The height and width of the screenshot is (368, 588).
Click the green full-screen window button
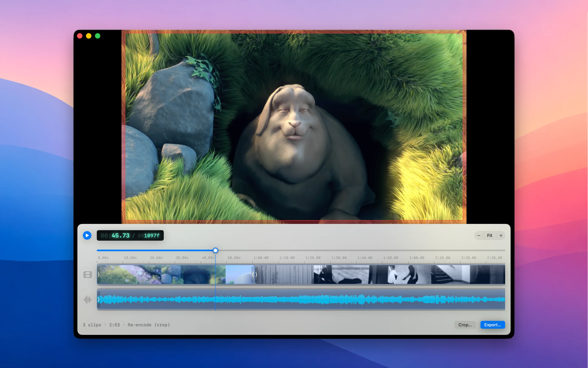98,36
